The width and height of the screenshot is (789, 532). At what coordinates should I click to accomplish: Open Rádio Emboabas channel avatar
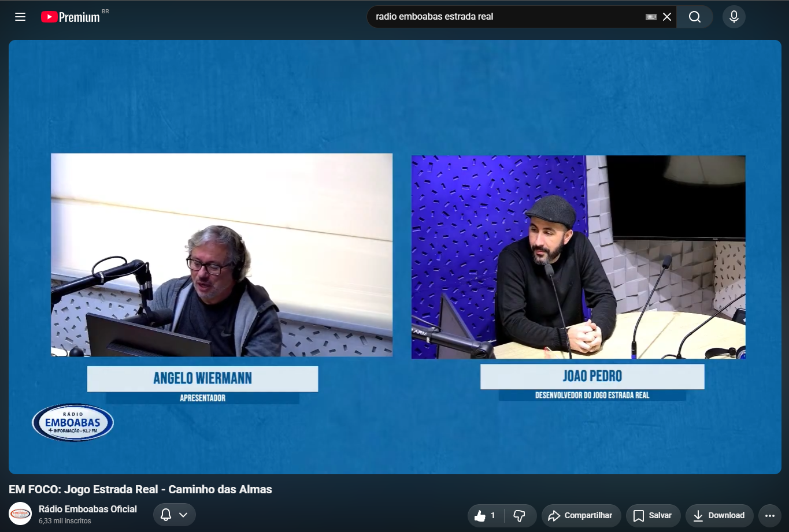point(20,514)
